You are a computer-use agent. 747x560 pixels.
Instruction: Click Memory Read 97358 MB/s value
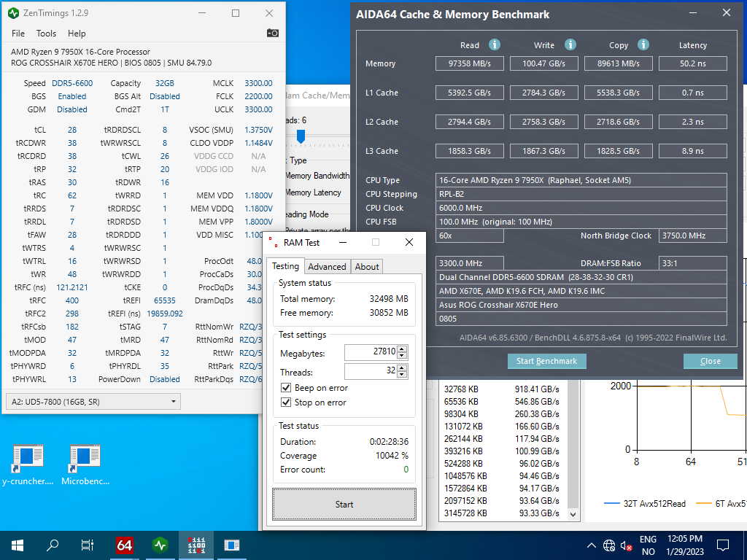coord(469,63)
